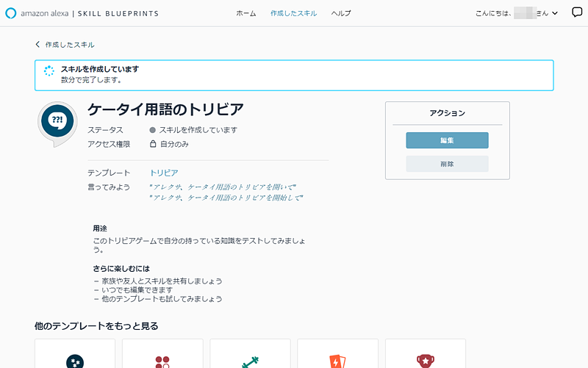Click the 他のテンプレートをもっと見る heading

click(x=96, y=326)
